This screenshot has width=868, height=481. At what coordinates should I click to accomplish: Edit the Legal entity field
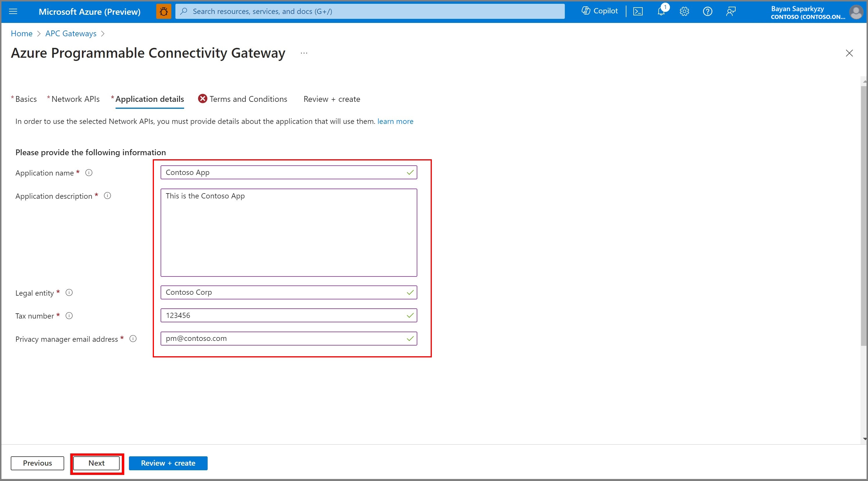pos(289,292)
